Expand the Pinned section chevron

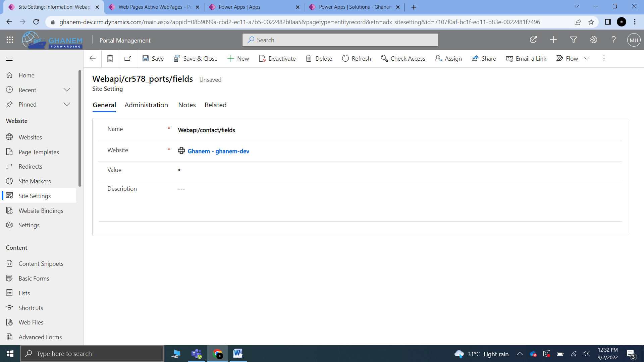[67, 104]
